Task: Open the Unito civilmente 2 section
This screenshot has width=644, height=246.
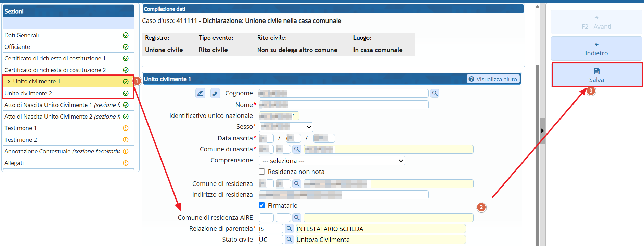Action: click(28, 93)
